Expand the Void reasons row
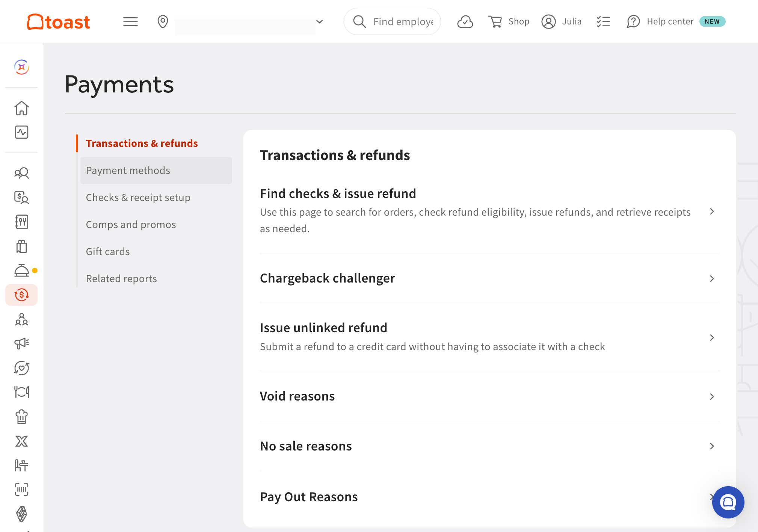Image resolution: width=758 pixels, height=532 pixels. pos(490,396)
